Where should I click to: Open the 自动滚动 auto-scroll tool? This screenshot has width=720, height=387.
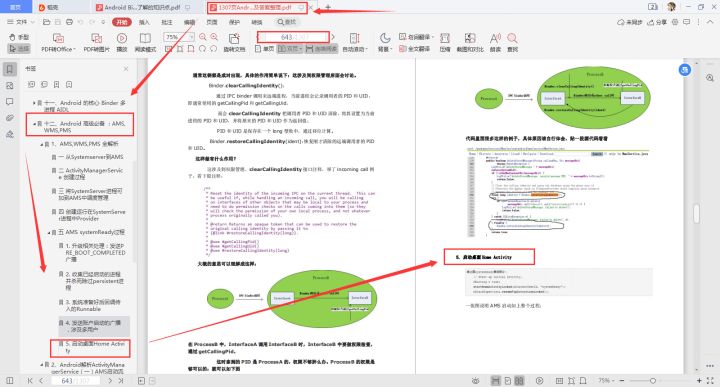click(354, 43)
